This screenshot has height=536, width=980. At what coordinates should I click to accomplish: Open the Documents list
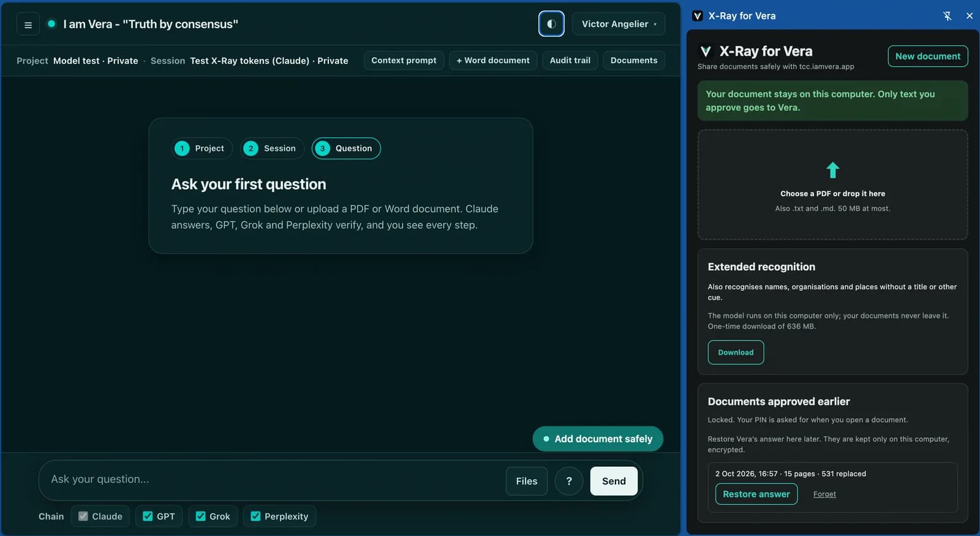click(x=634, y=61)
